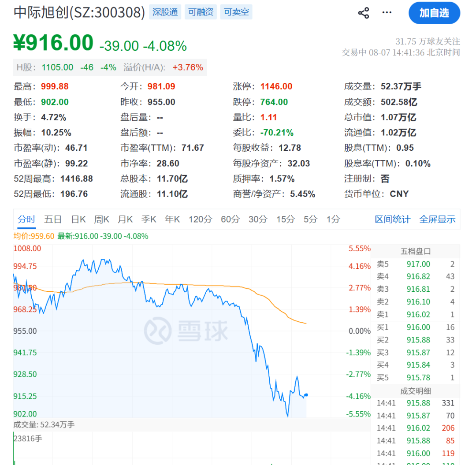Screen dimensions: 476x465
Task: Select the 分时 chart tab
Action: [x=26, y=219]
